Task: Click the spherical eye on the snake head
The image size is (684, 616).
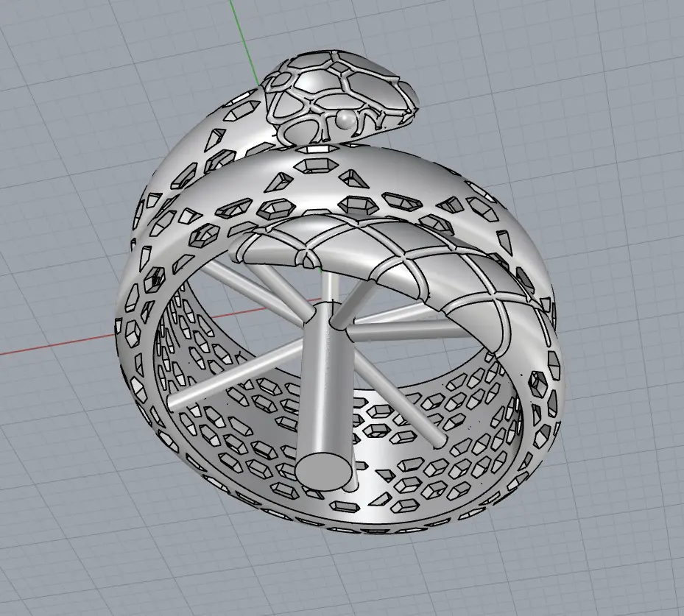Action: coord(345,121)
